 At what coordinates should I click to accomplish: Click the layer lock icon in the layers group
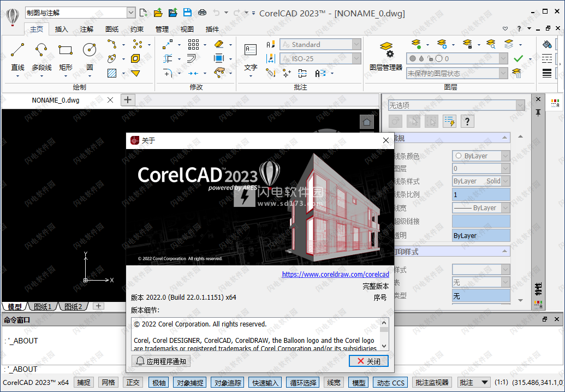tap(467, 44)
